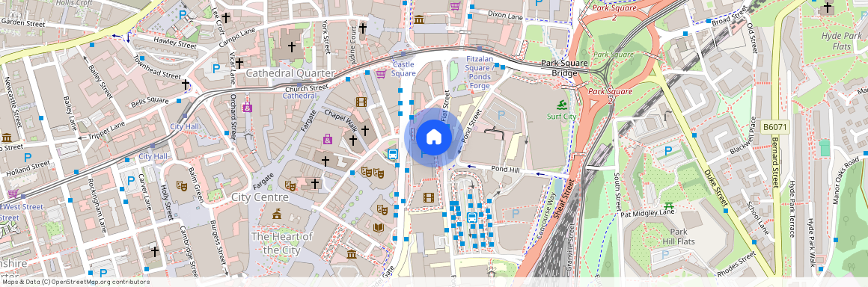868x287 pixels.
Task: Click museum icon near Dixon Lane
Action: (x=419, y=19)
